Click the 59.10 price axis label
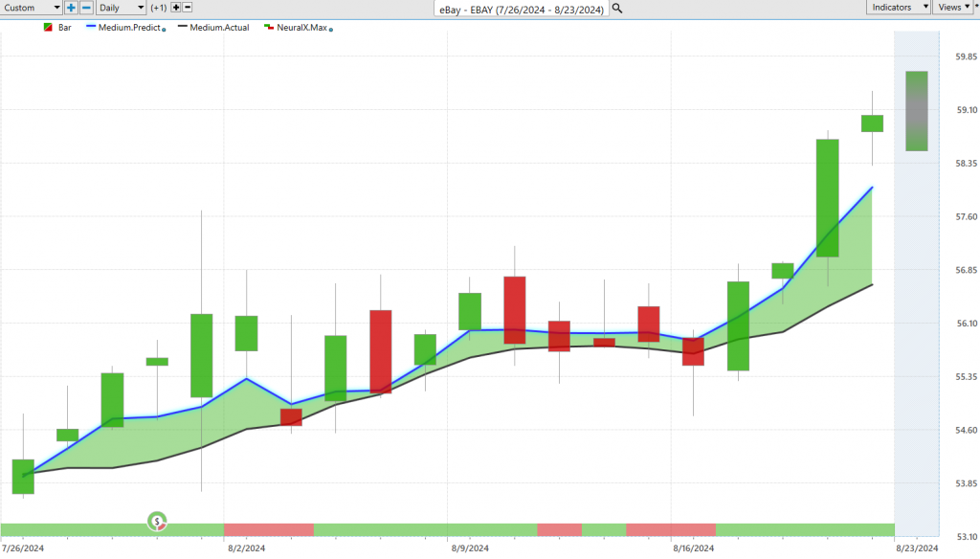 [x=966, y=110]
